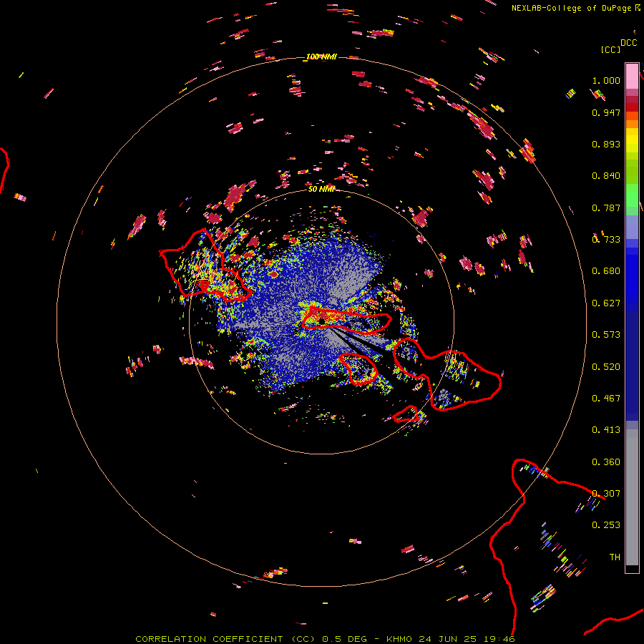Pick the light pink swatch at top of color bar

pos(632,76)
